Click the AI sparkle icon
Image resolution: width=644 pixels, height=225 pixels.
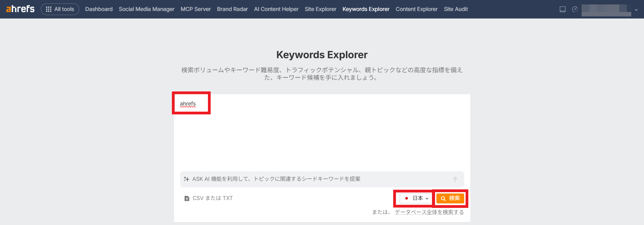[x=187, y=179]
